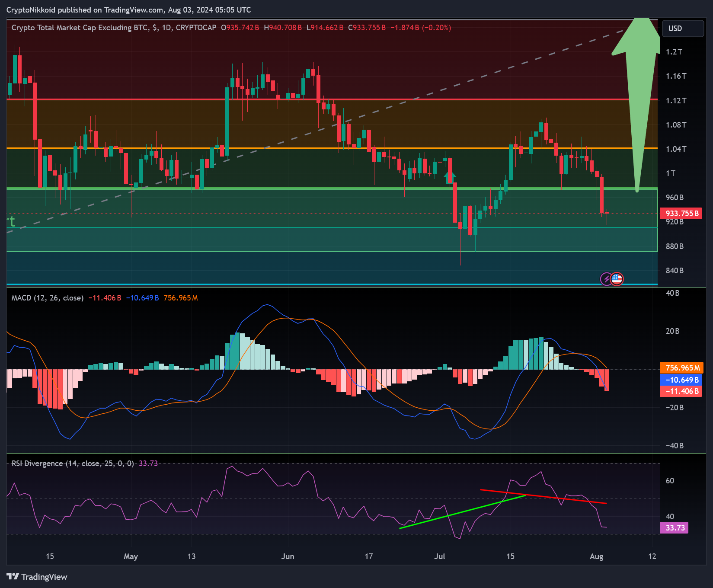
Task: Click the USD currency selector button
Action: (x=683, y=29)
